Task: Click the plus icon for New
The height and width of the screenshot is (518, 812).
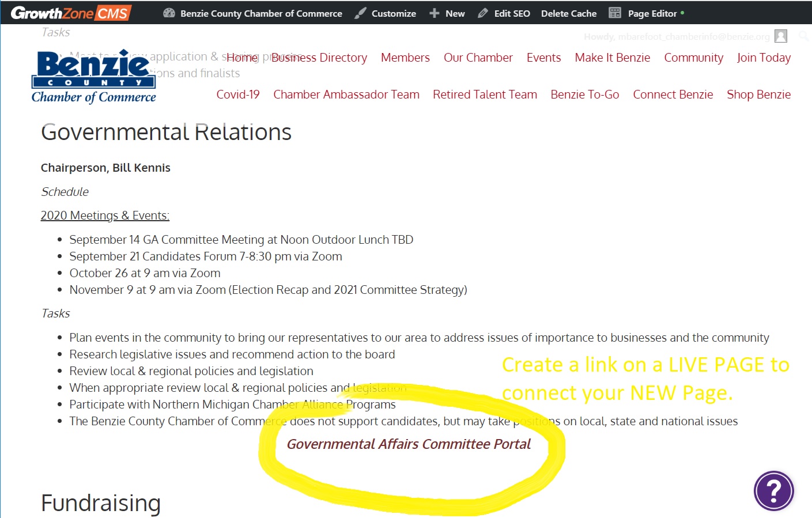Action: (x=435, y=13)
